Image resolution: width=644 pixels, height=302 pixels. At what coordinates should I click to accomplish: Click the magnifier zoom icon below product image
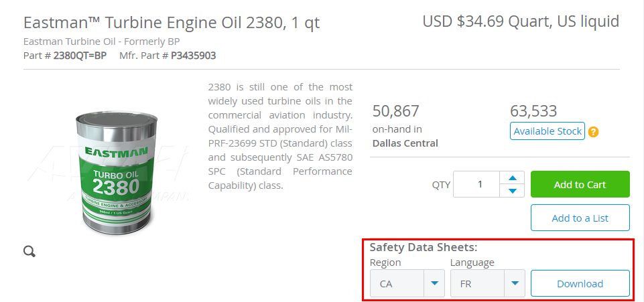pyautogui.click(x=29, y=251)
